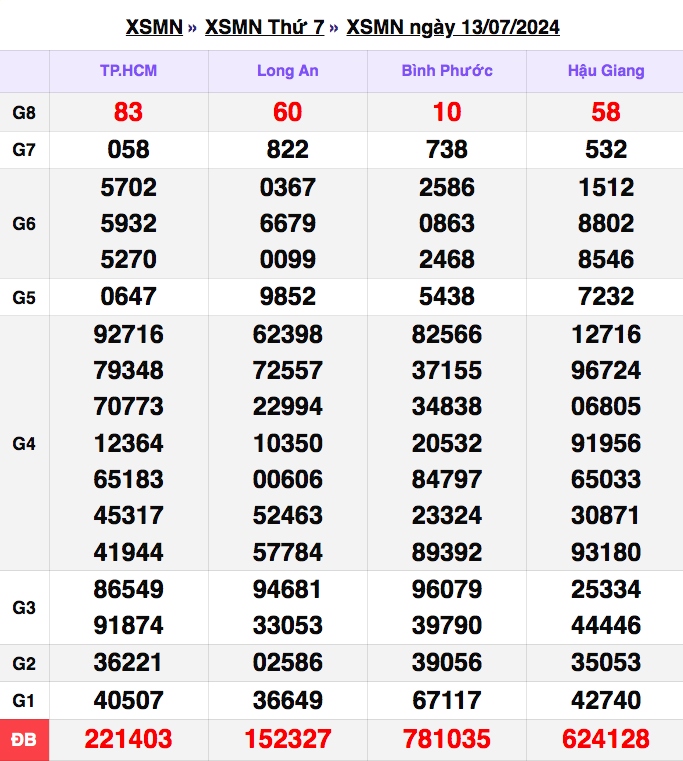Select Bình Phước G8 result 10
The width and height of the screenshot is (683, 761).
click(447, 112)
